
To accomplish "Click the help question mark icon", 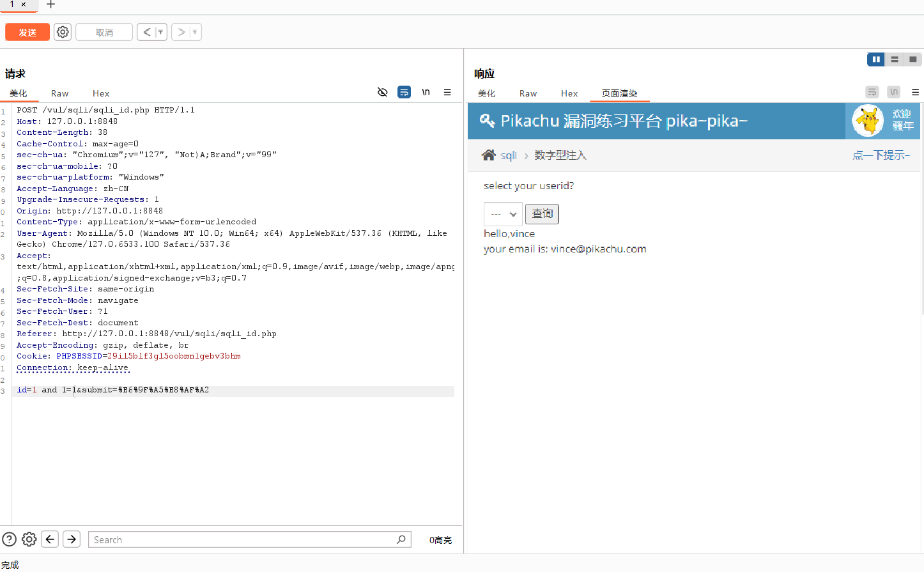I will click(10, 539).
